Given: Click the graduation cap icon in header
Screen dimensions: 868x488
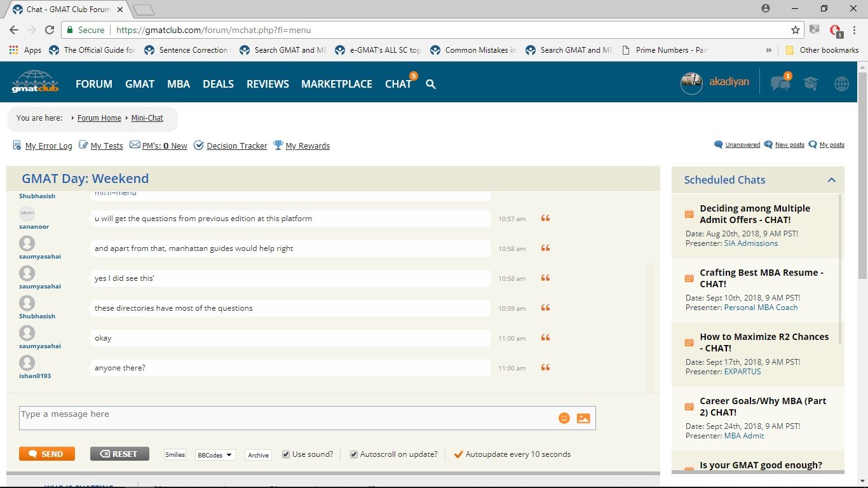Looking at the screenshot, I should pyautogui.click(x=810, y=83).
